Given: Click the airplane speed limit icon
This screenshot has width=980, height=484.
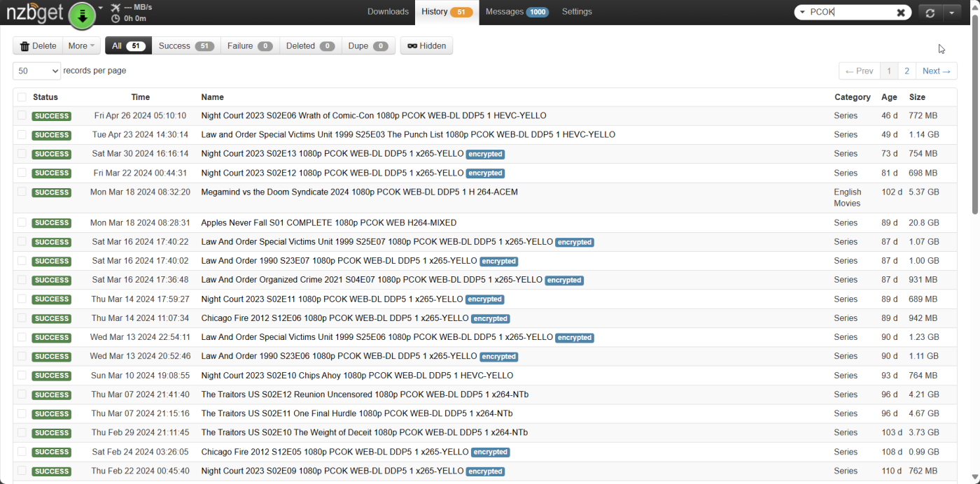Looking at the screenshot, I should click(x=115, y=8).
